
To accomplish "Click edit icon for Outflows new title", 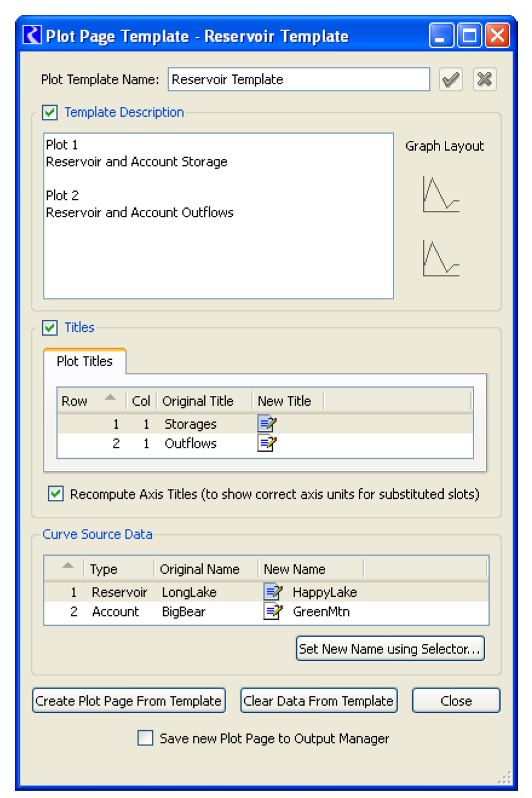I will coord(267,444).
